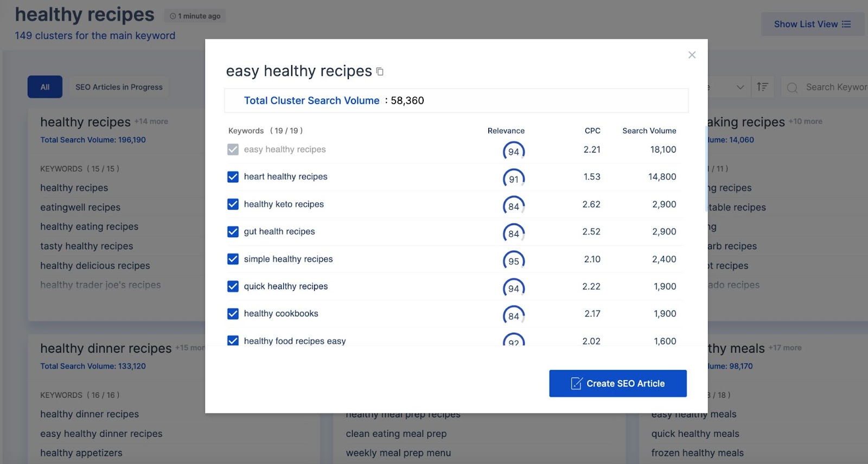Viewport: 868px width, 464px height.
Task: Switch to Show List View
Action: pyautogui.click(x=812, y=24)
